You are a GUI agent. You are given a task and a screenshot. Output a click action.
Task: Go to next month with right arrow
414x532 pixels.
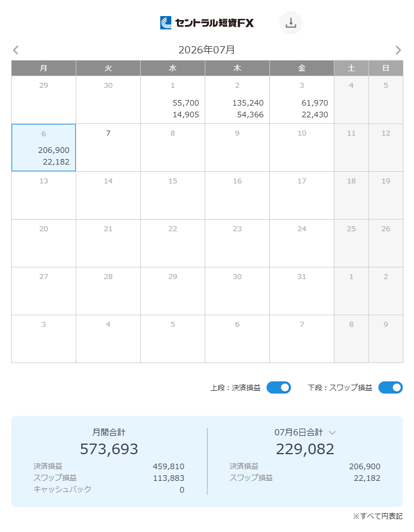pos(398,50)
